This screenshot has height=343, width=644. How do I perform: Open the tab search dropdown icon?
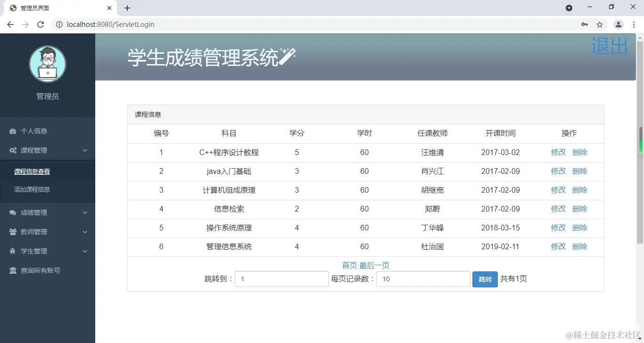point(569,8)
